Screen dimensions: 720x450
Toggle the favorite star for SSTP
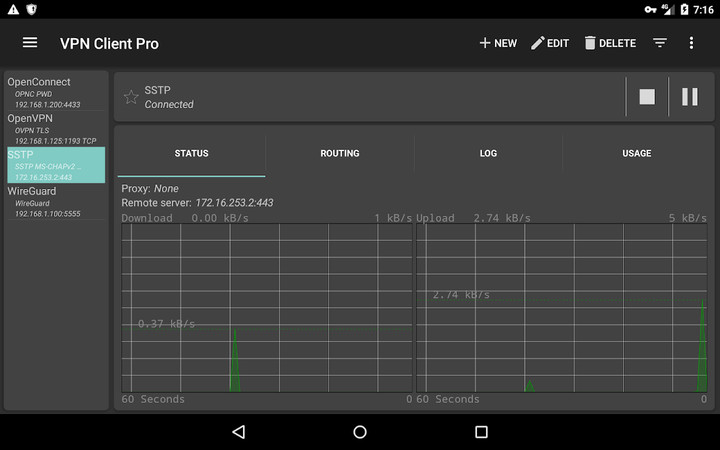(x=131, y=97)
